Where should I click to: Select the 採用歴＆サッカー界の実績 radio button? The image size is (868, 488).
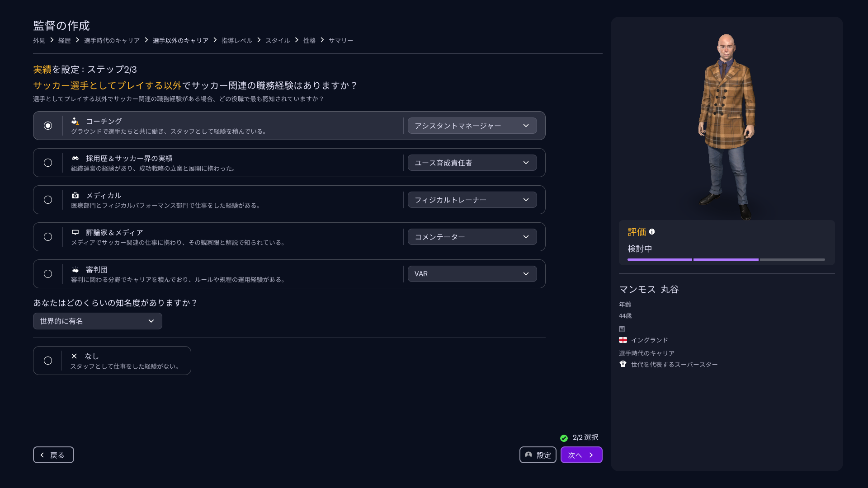48,163
